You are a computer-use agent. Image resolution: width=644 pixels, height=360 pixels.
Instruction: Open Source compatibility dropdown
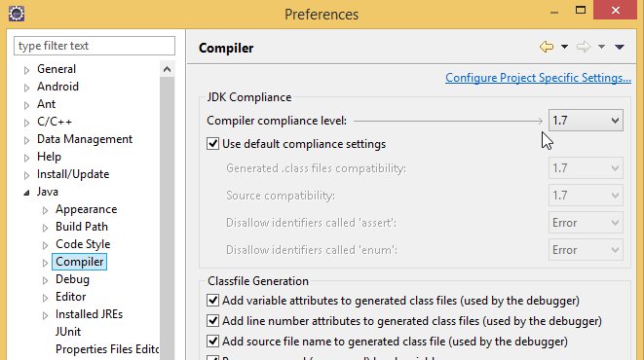(x=586, y=196)
